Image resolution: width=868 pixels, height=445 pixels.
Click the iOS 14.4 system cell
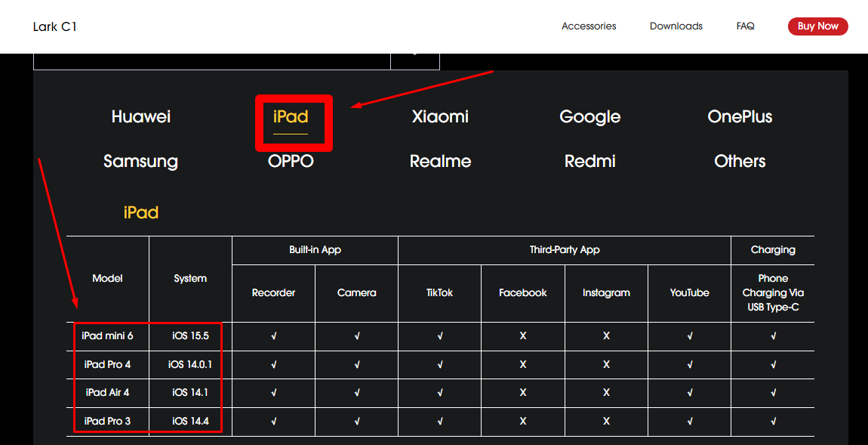[190, 422]
